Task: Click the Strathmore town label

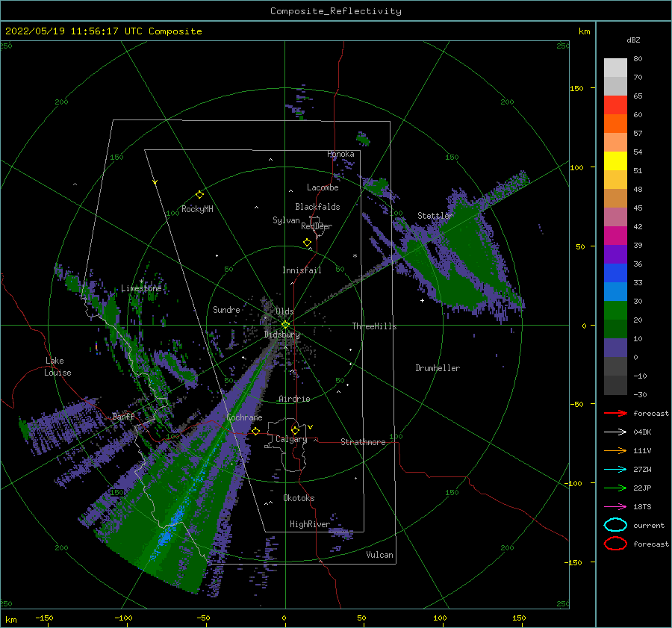Action: click(x=363, y=442)
